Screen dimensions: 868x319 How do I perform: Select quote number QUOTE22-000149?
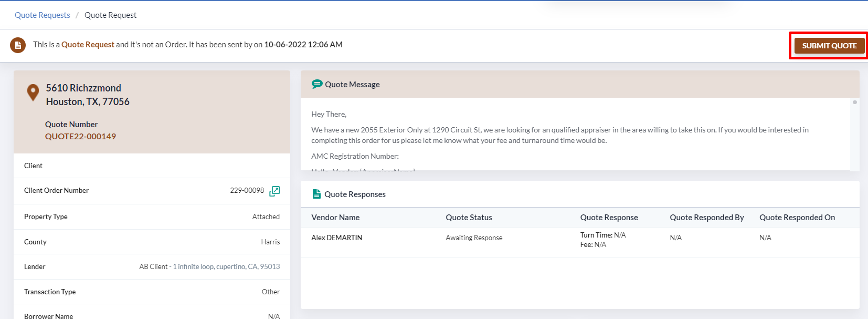click(80, 136)
